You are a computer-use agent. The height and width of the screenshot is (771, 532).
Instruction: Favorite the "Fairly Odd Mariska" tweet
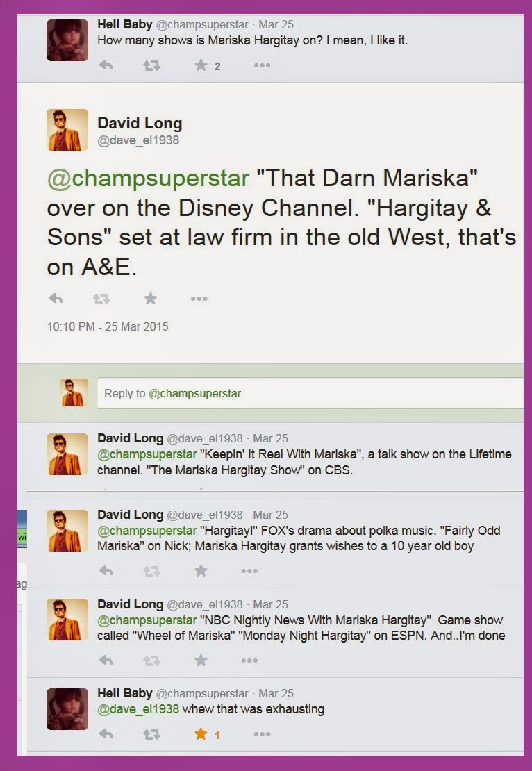[201, 570]
